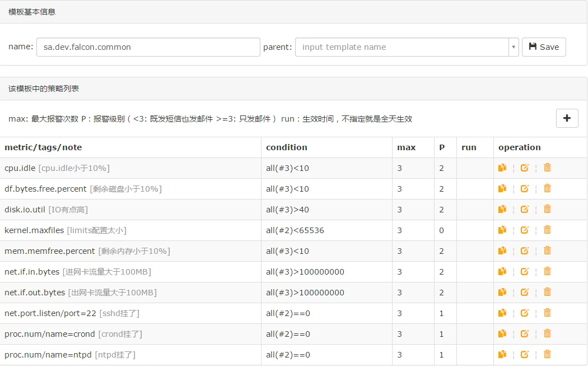Copy the net.if.out.bytes strategy
This screenshot has width=588, height=371.
pyautogui.click(x=502, y=292)
